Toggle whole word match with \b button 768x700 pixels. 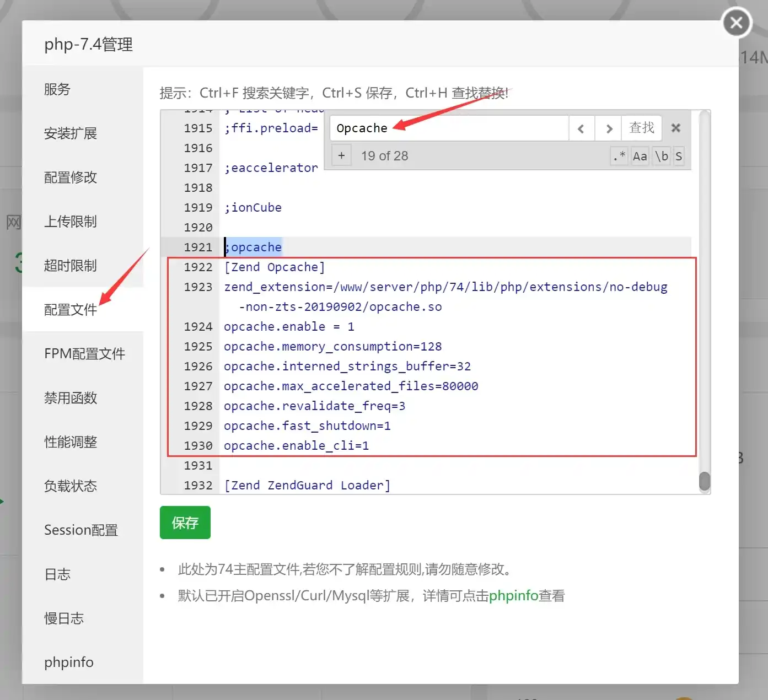(661, 156)
